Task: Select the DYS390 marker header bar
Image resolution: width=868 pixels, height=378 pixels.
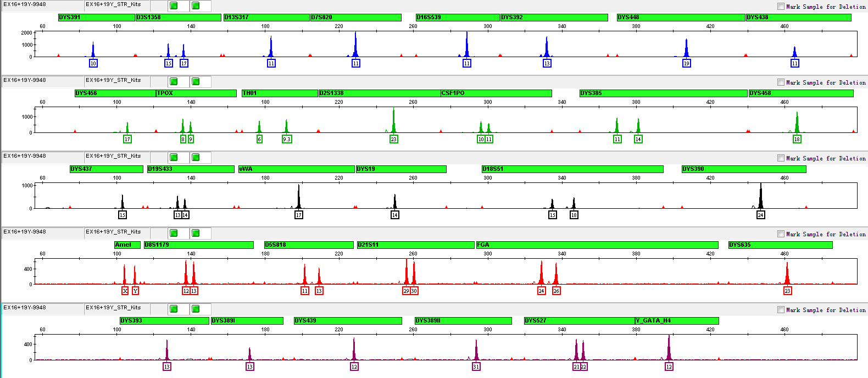Action: tap(744, 169)
